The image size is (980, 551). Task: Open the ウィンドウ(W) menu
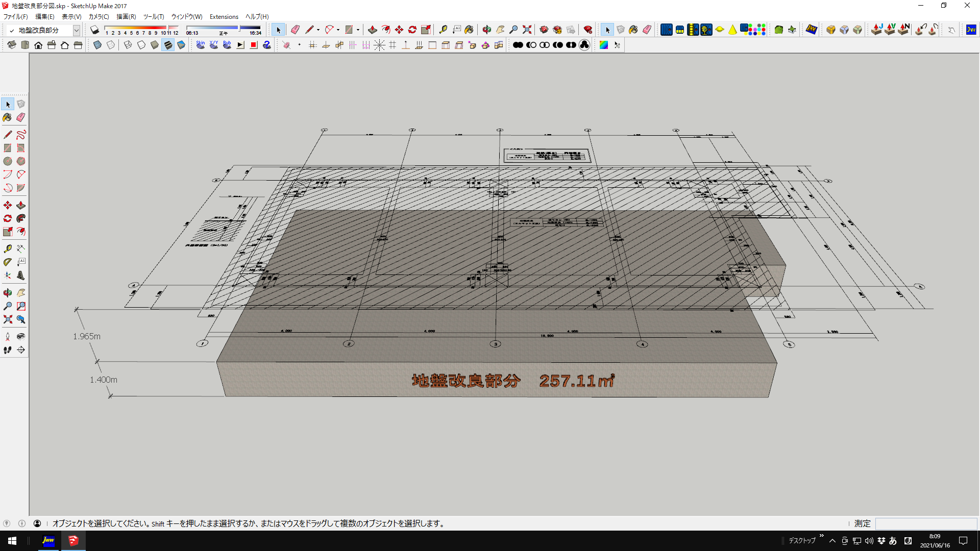[x=187, y=17]
